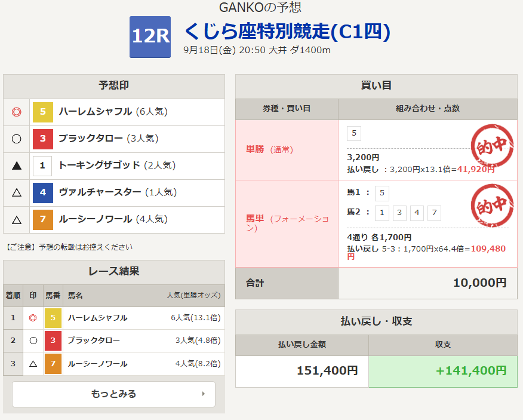
Task: Click circle mark in レース結果 second row
Action: click(x=33, y=341)
